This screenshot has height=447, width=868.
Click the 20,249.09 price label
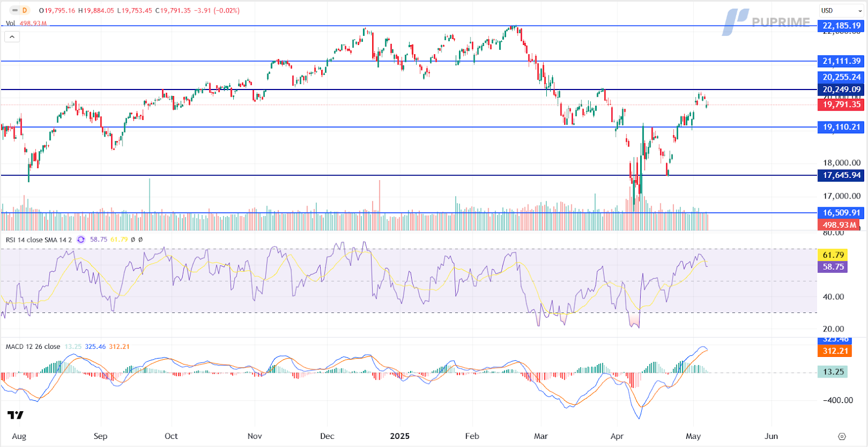(841, 90)
